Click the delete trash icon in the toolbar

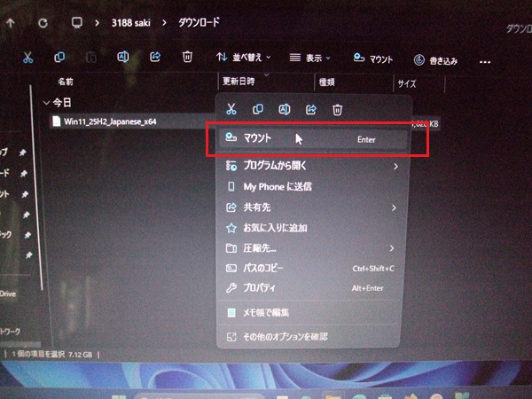pos(187,58)
